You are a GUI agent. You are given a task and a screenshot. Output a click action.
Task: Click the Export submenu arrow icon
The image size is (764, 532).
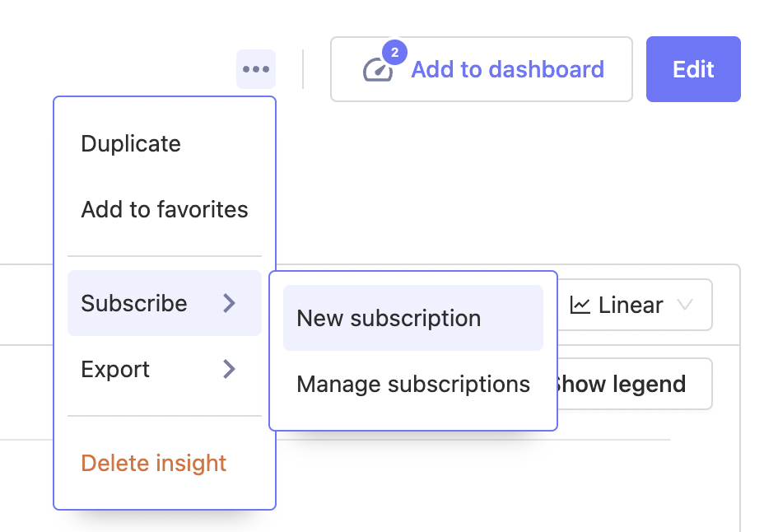(x=230, y=369)
